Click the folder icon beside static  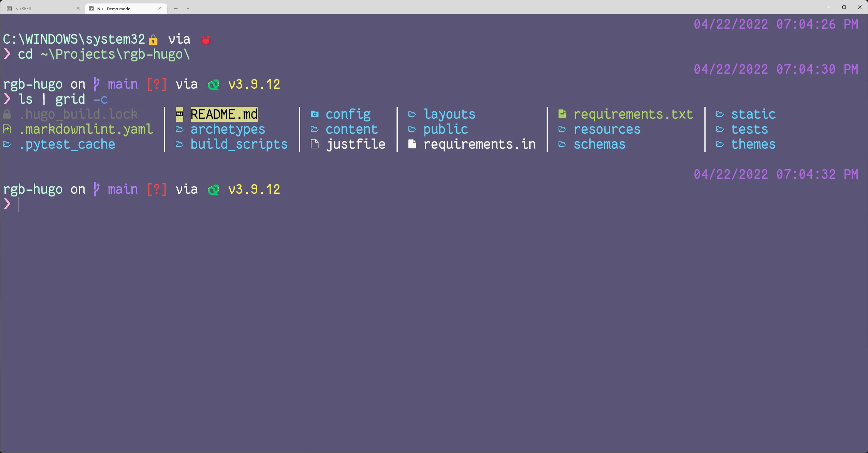pos(720,114)
